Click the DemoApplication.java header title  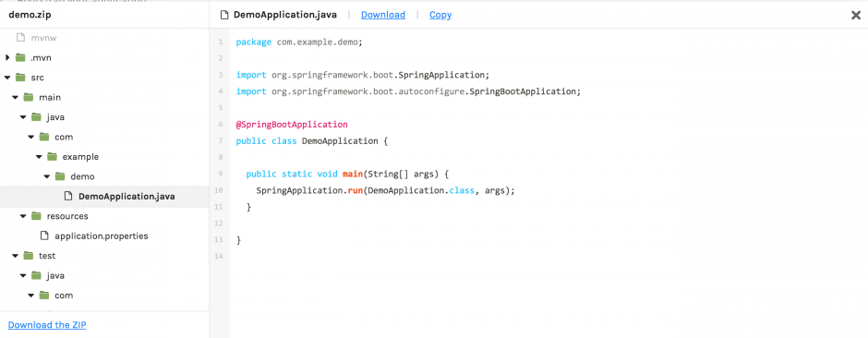click(285, 15)
